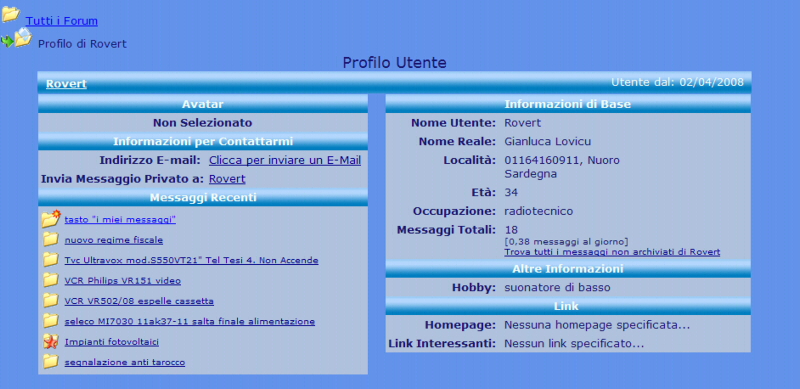Click folder icon next to nuovo regime fiscale
The width and height of the screenshot is (800, 389).
pos(51,239)
